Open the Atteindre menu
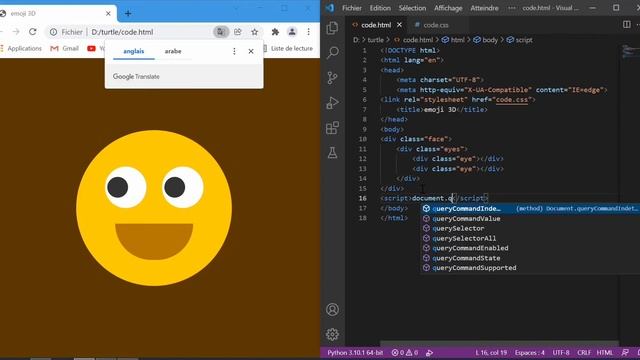640x360 pixels. [484, 8]
